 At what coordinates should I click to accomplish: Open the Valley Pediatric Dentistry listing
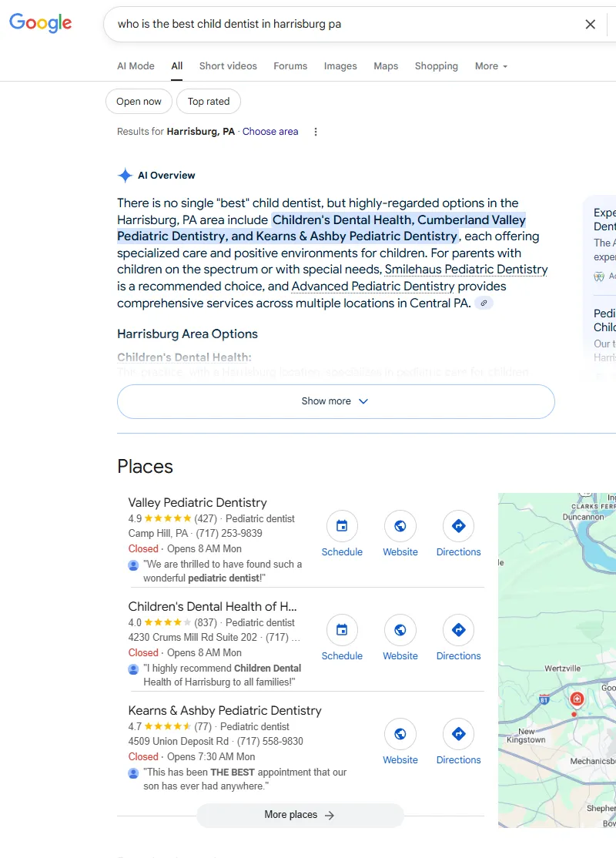pos(197,502)
